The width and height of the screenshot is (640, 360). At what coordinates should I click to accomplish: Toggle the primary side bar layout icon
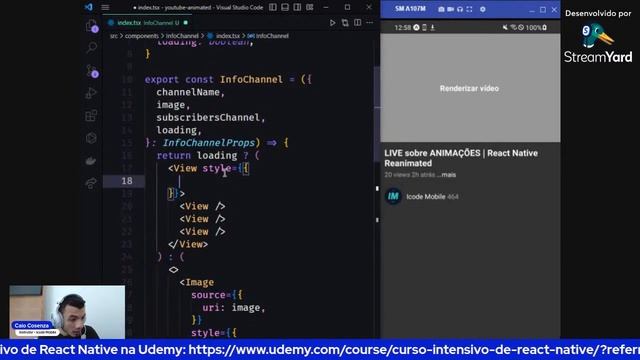[x=273, y=7]
